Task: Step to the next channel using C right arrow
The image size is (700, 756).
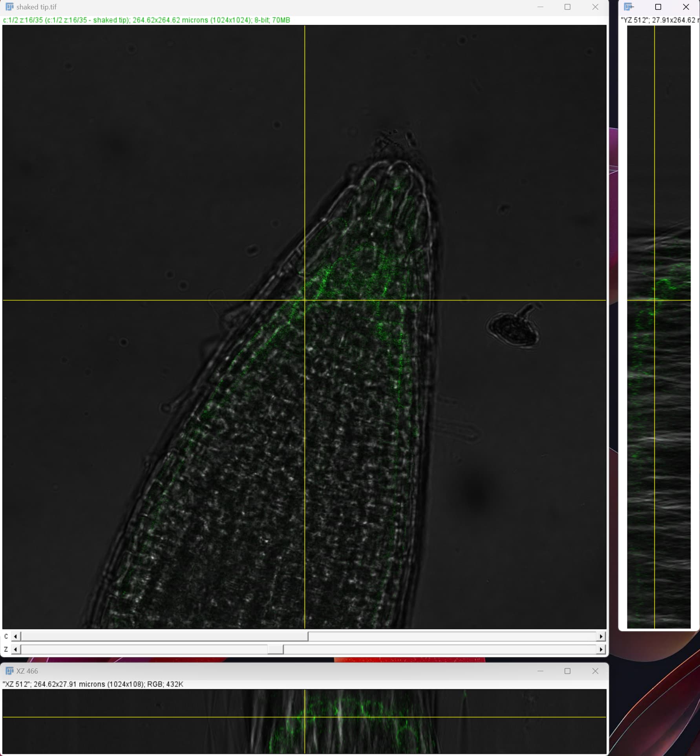Action: pyautogui.click(x=601, y=636)
